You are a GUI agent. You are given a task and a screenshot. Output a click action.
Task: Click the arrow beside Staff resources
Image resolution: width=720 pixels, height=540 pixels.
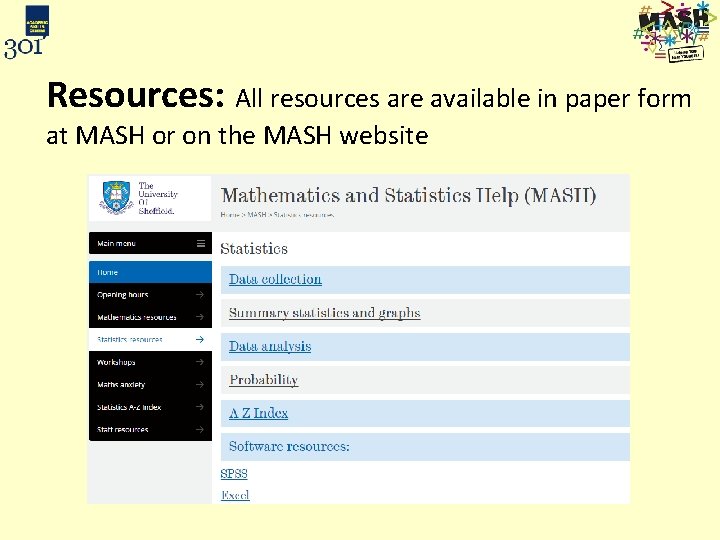pos(200,429)
